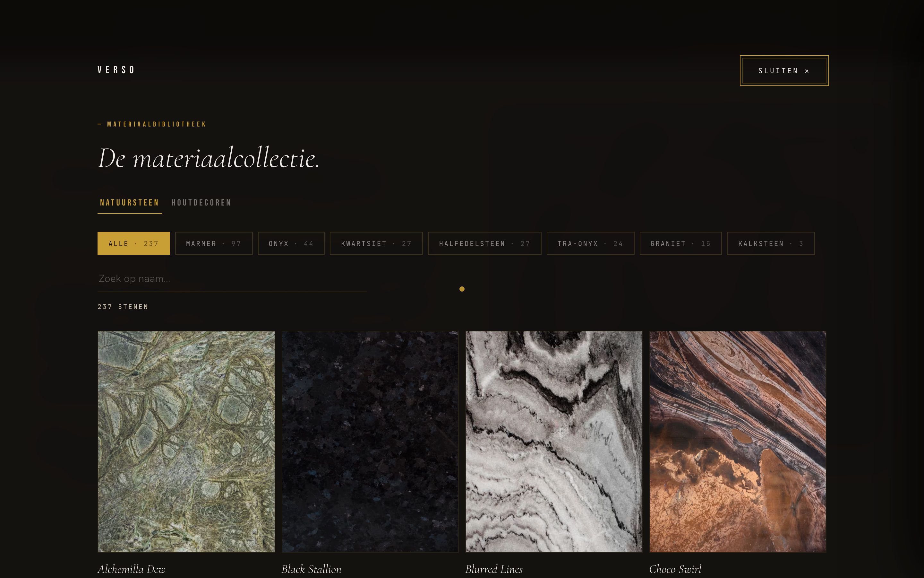Screen dimensions: 924x578
Task: Switch to the Houtdecoren tab
Action: (201, 203)
